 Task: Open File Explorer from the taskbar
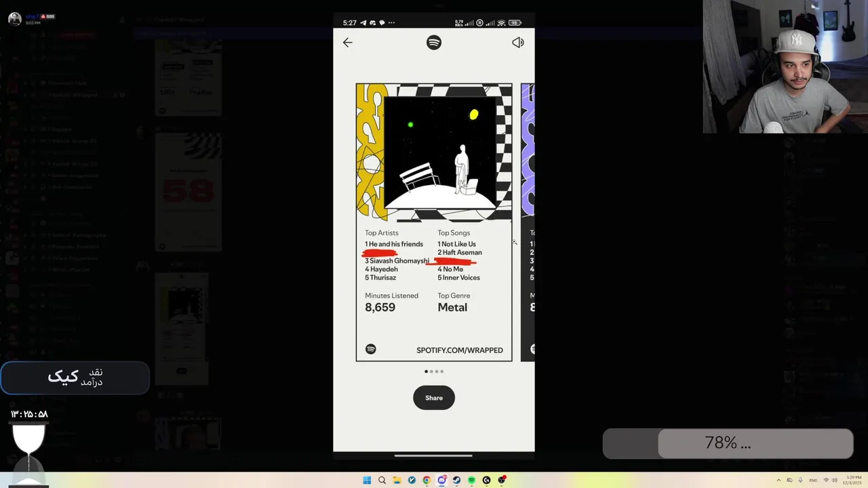click(x=397, y=480)
